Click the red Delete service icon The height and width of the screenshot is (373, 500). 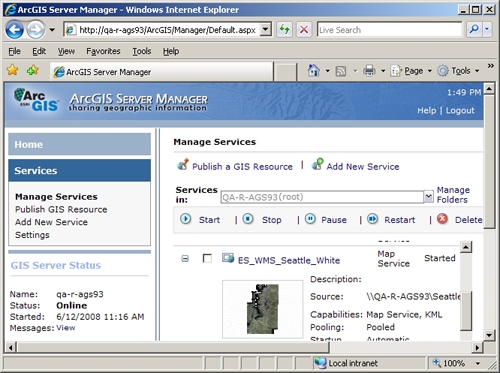coord(442,219)
